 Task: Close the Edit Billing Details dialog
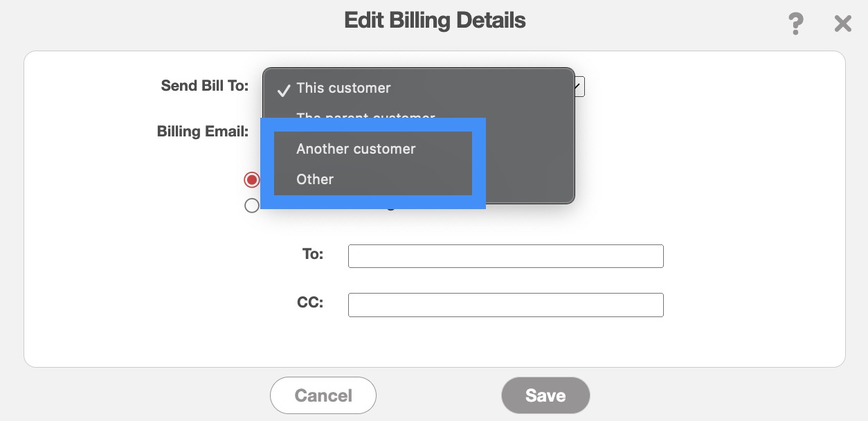tap(842, 24)
